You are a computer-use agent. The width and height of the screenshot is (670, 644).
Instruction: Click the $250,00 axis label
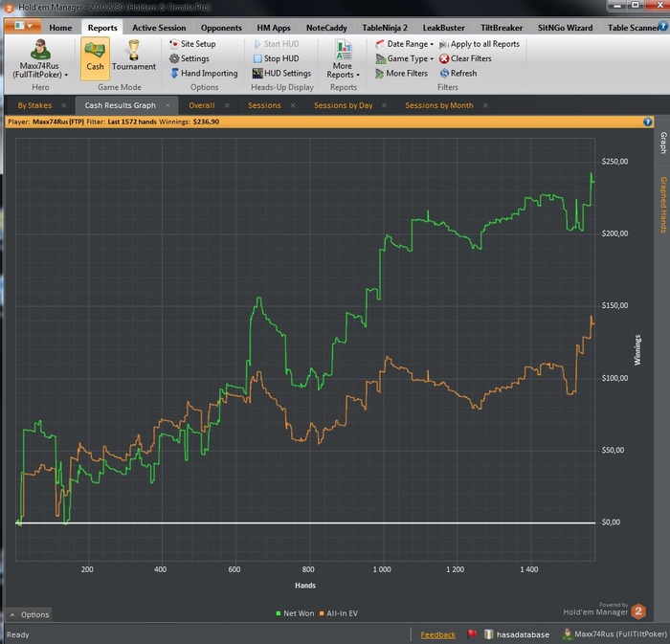pyautogui.click(x=614, y=162)
